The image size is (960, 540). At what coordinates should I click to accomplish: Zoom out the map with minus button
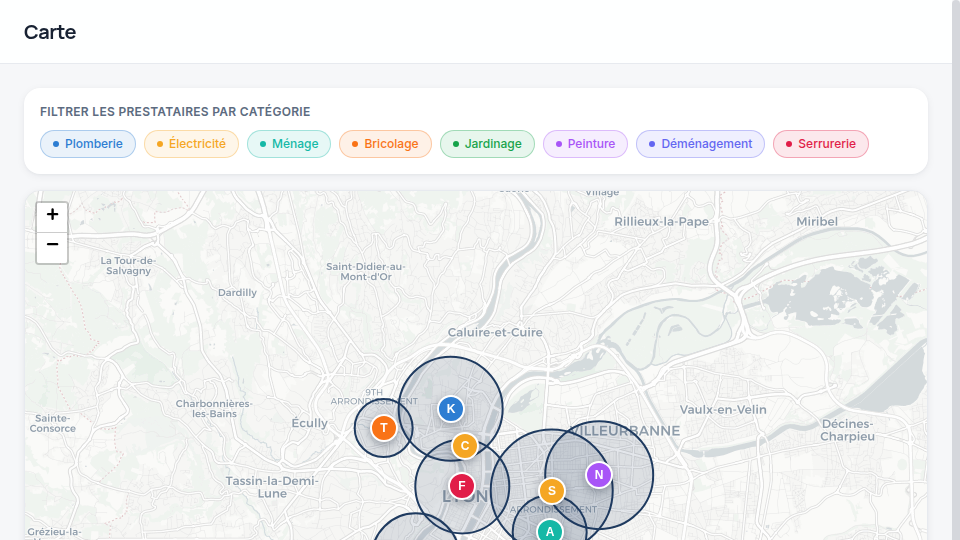pos(52,247)
